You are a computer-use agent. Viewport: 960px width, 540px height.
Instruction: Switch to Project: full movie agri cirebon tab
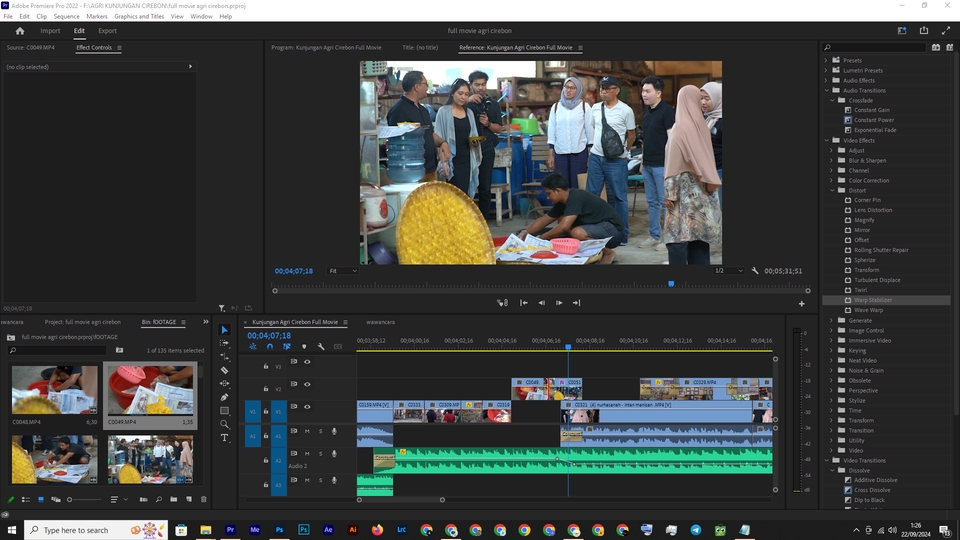(x=83, y=322)
